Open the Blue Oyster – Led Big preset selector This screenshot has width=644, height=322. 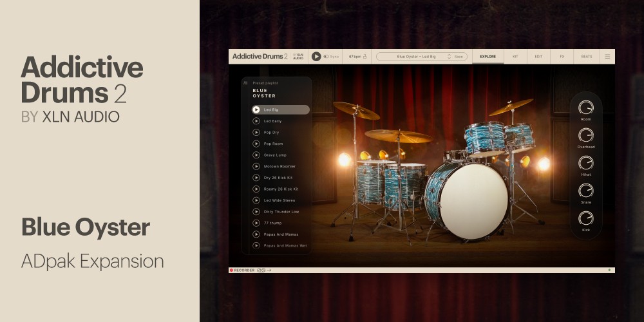[x=416, y=57]
